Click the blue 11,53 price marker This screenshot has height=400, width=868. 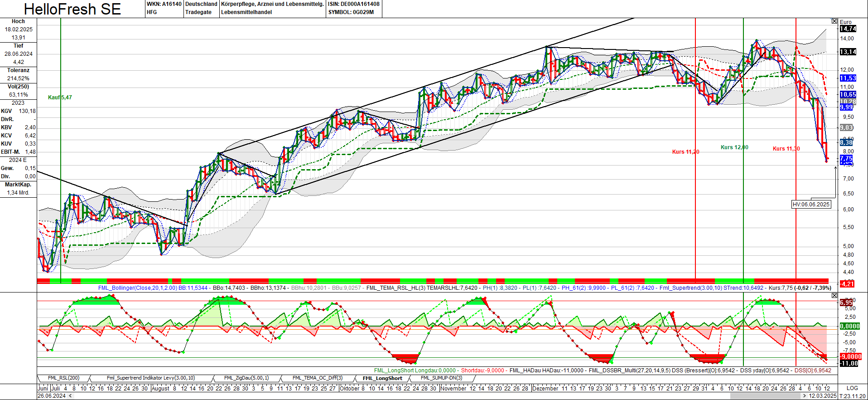pyautogui.click(x=848, y=78)
